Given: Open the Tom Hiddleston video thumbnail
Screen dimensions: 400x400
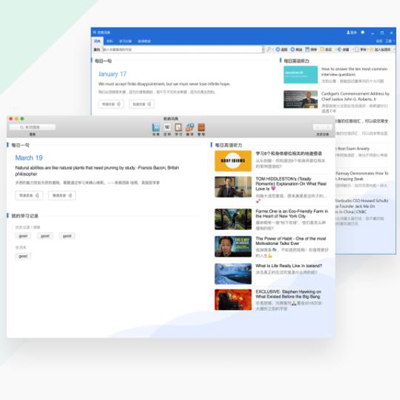Looking at the screenshot, I should 233,187.
